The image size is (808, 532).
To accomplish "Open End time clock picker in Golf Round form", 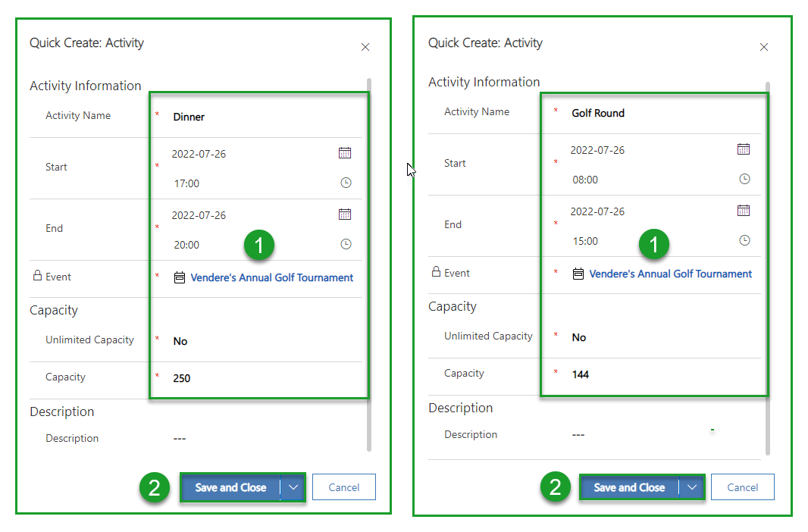I will [x=744, y=240].
